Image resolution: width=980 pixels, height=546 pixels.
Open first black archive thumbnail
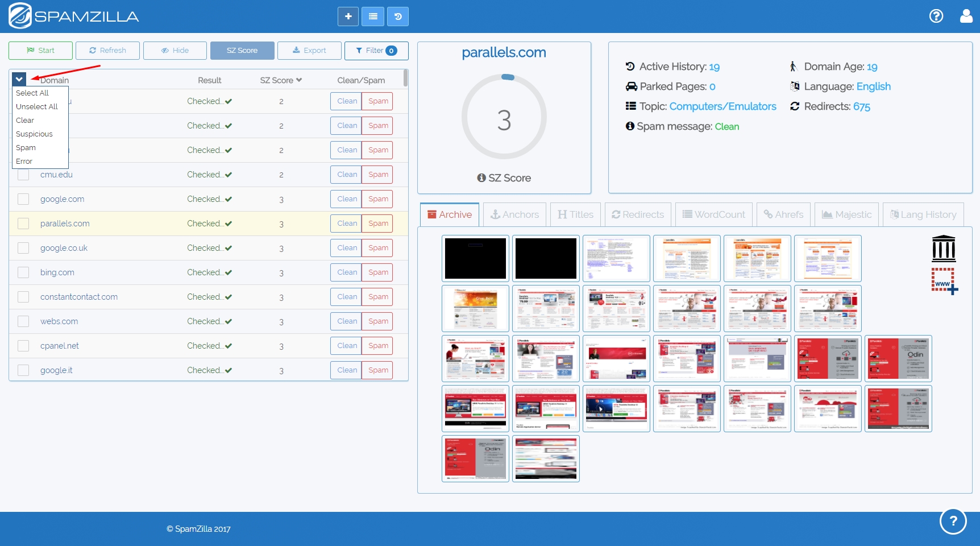(x=475, y=259)
